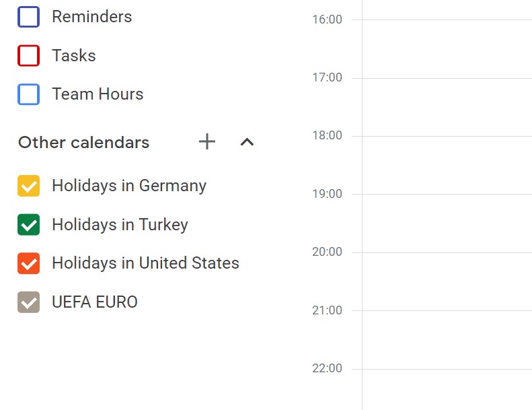Tick the Tasks checkbox
Screen dimensions: 532x410
(28, 56)
